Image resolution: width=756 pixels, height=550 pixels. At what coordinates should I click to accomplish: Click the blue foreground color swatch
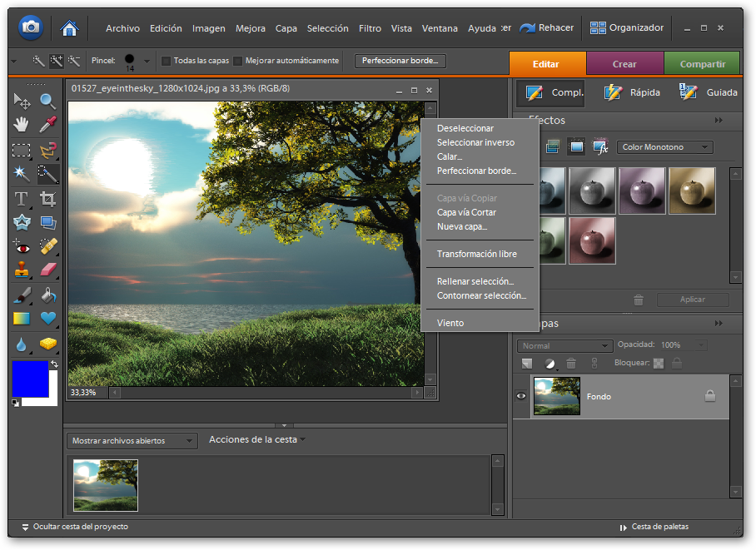[x=30, y=379]
